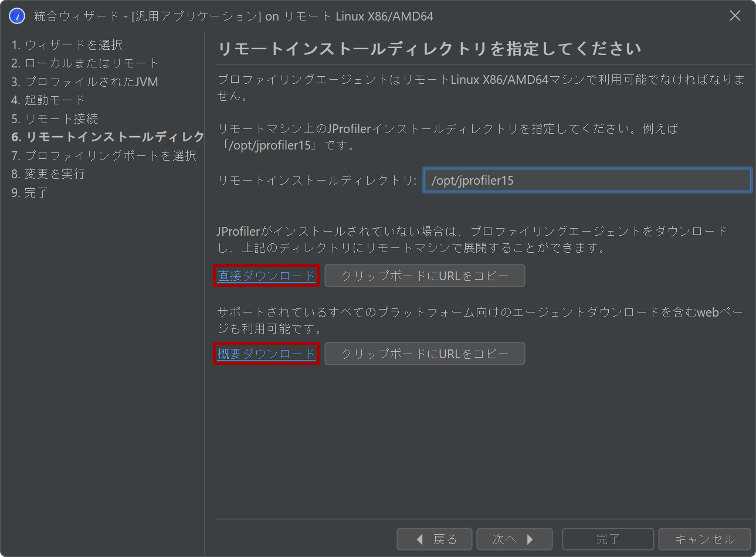The image size is (756, 557).
Task: Select step 4 起動モード
Action: (x=48, y=100)
